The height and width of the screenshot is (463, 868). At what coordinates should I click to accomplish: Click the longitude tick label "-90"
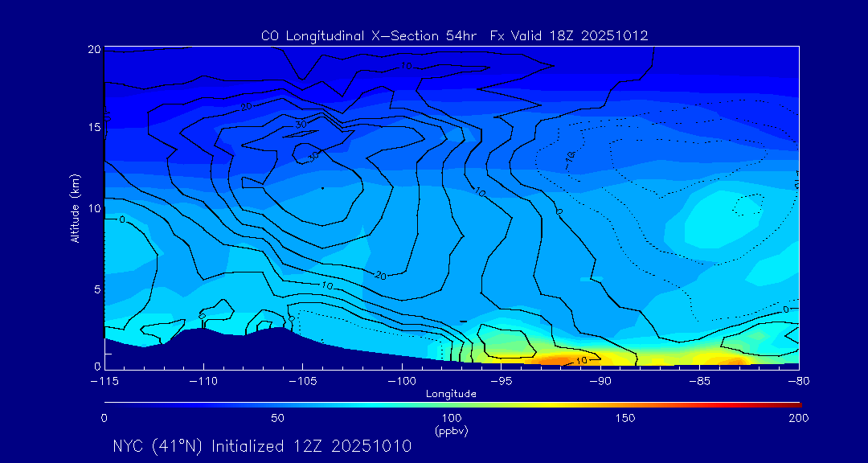click(x=600, y=382)
